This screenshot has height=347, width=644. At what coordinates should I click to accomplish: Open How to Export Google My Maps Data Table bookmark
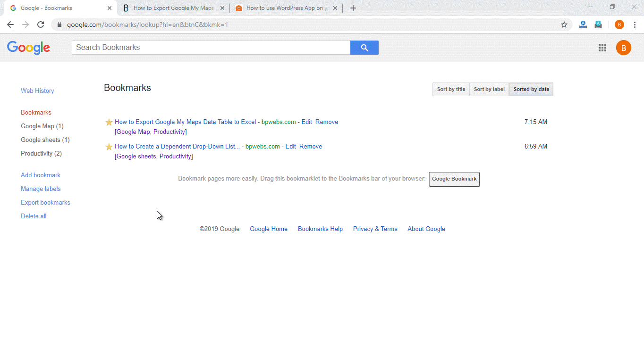click(185, 122)
